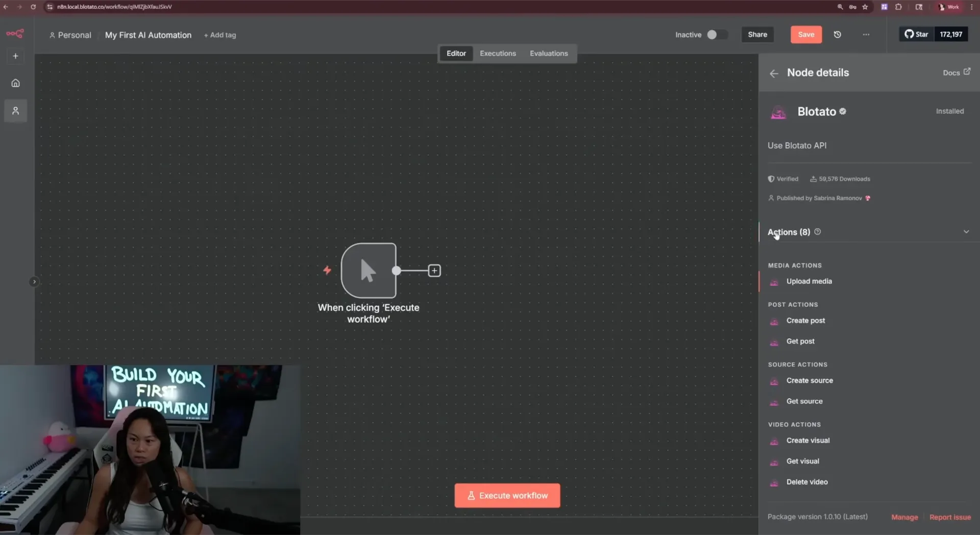
Task: Click the Blotato node logo
Action: 778,112
